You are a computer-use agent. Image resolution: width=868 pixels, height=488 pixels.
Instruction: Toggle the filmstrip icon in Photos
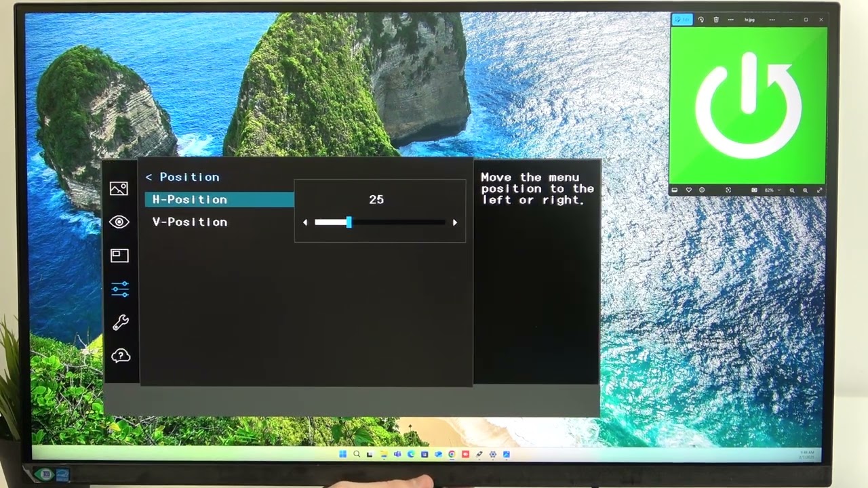pyautogui.click(x=675, y=190)
